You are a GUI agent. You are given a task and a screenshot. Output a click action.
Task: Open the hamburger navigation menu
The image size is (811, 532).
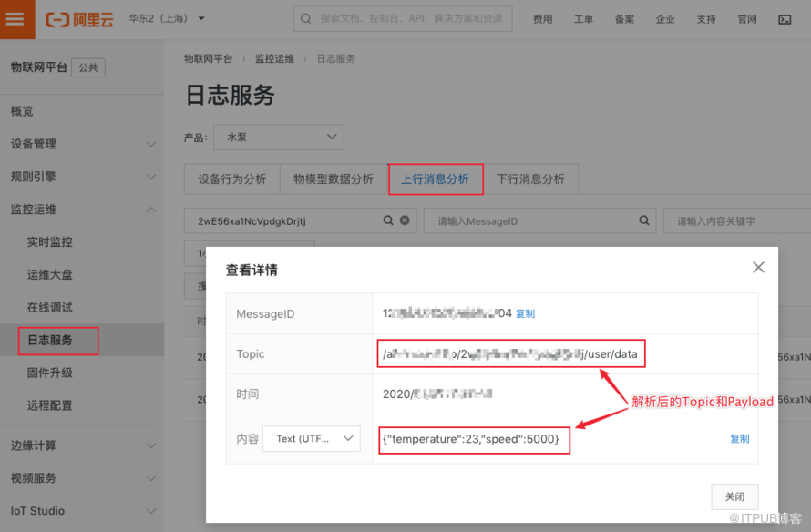[x=17, y=19]
